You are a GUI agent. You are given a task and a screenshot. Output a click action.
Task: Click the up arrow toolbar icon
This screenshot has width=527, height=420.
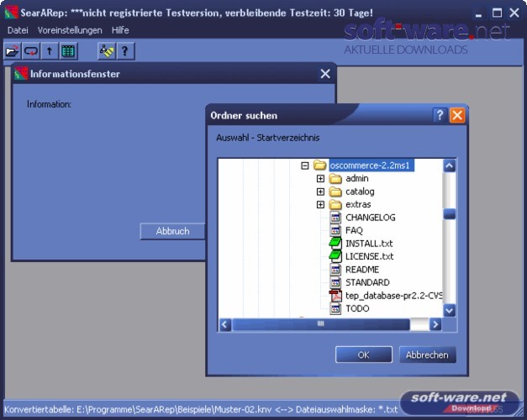click(50, 51)
